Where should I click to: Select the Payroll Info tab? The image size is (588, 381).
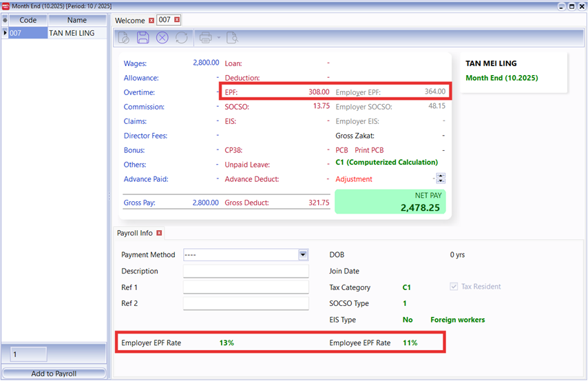click(135, 233)
